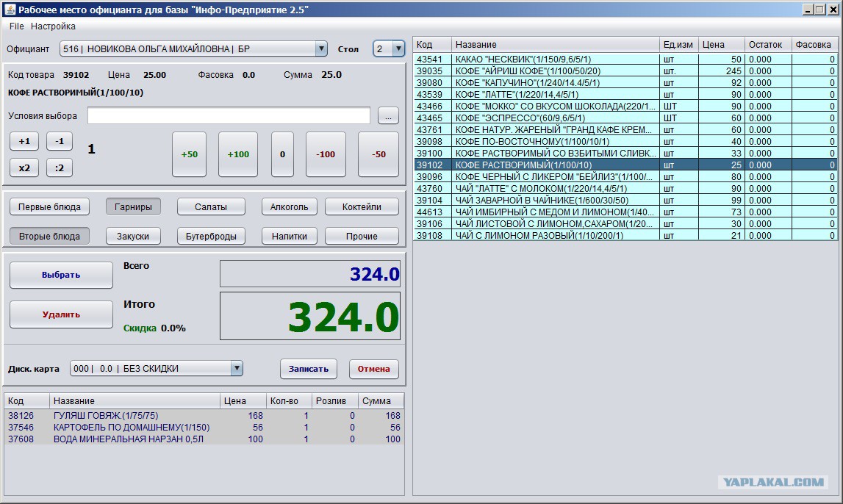Click the Удалить button
The height and width of the screenshot is (504, 843).
tap(61, 314)
